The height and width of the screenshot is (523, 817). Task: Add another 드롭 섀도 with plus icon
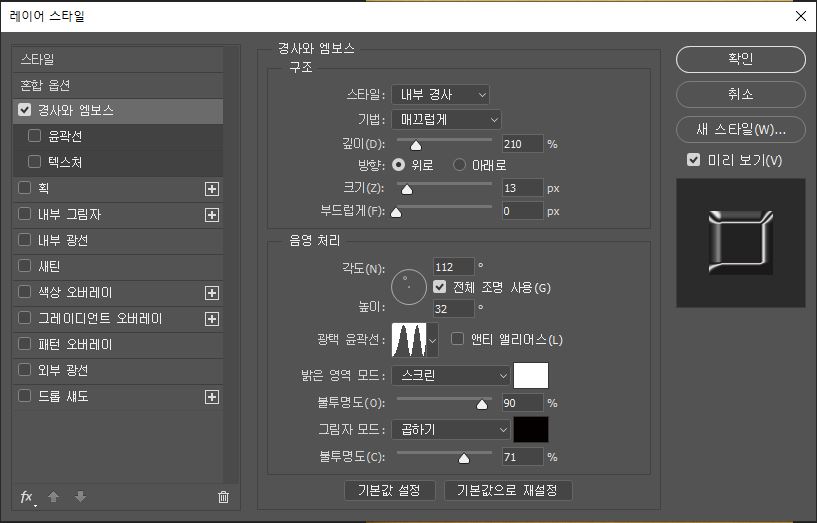212,397
